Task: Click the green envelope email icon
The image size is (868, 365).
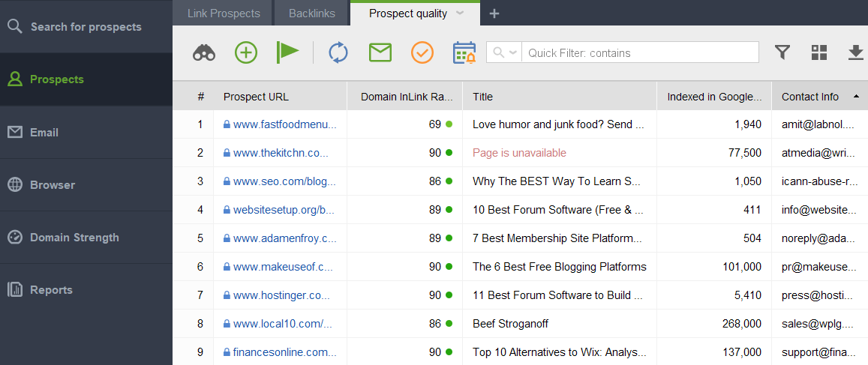Action: tap(380, 53)
